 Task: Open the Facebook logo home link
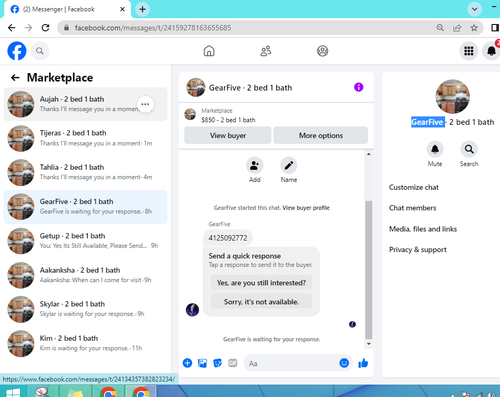17,51
